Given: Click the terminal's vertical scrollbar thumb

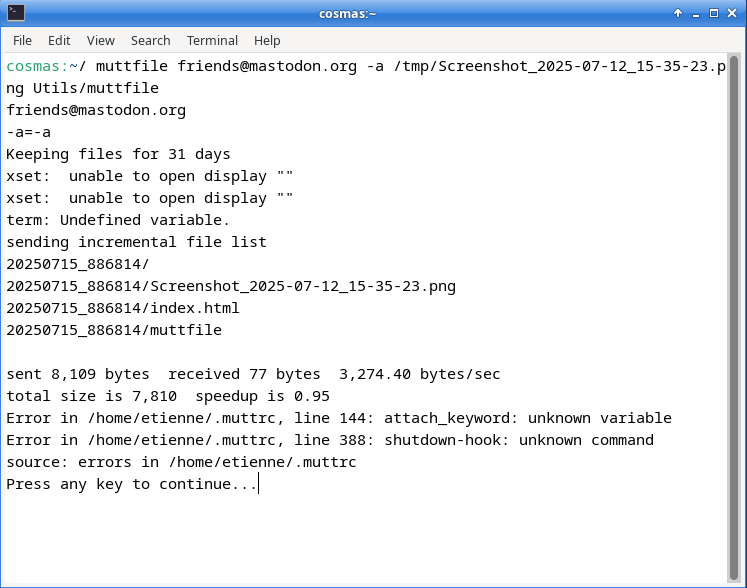Looking at the screenshot, I should point(734,318).
